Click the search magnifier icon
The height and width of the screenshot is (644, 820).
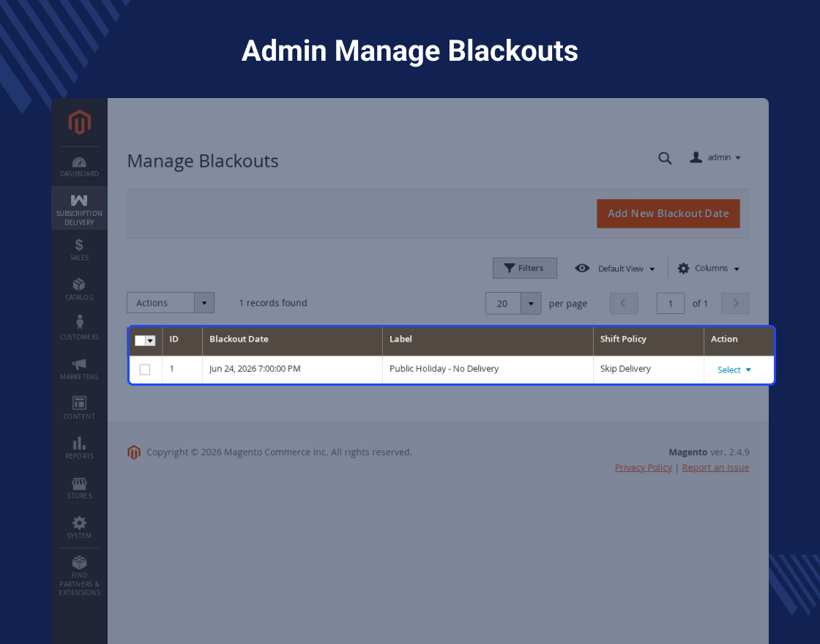click(x=665, y=158)
